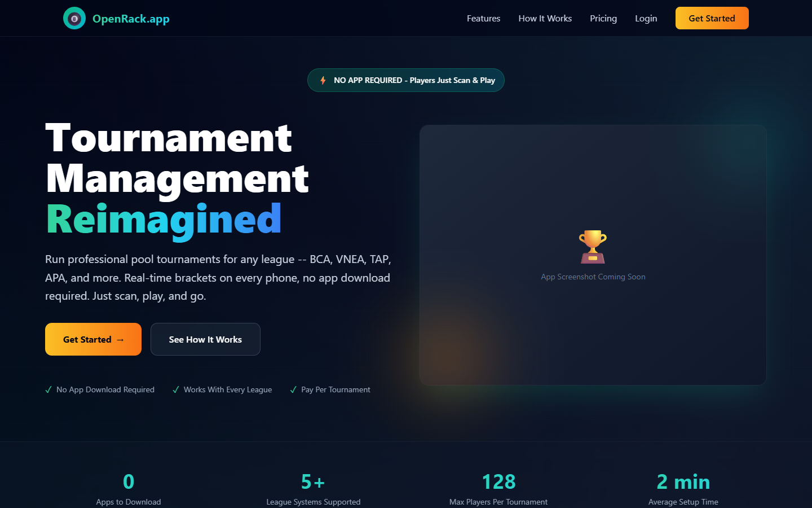Click the Pay Per Tournament text

pyautogui.click(x=336, y=389)
